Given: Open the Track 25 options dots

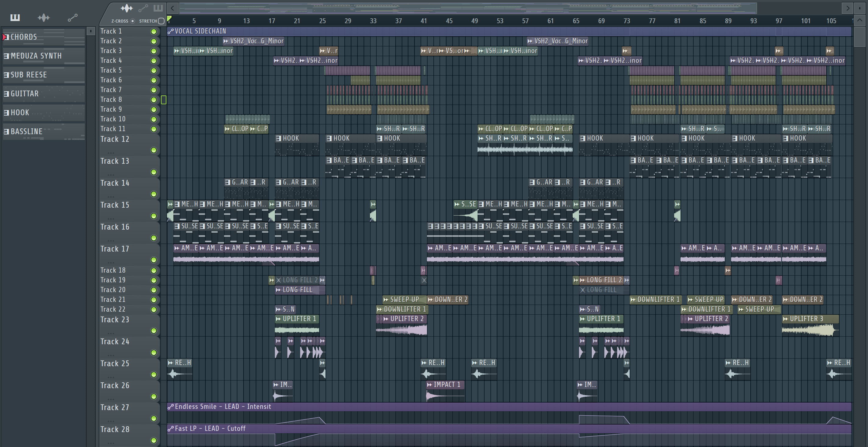Looking at the screenshot, I should click(111, 377).
